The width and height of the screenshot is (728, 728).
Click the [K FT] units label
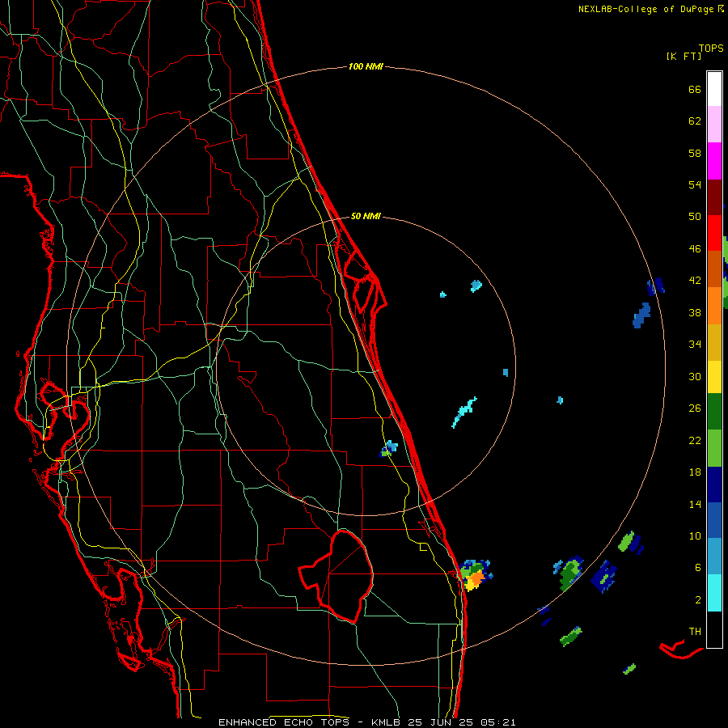point(684,56)
